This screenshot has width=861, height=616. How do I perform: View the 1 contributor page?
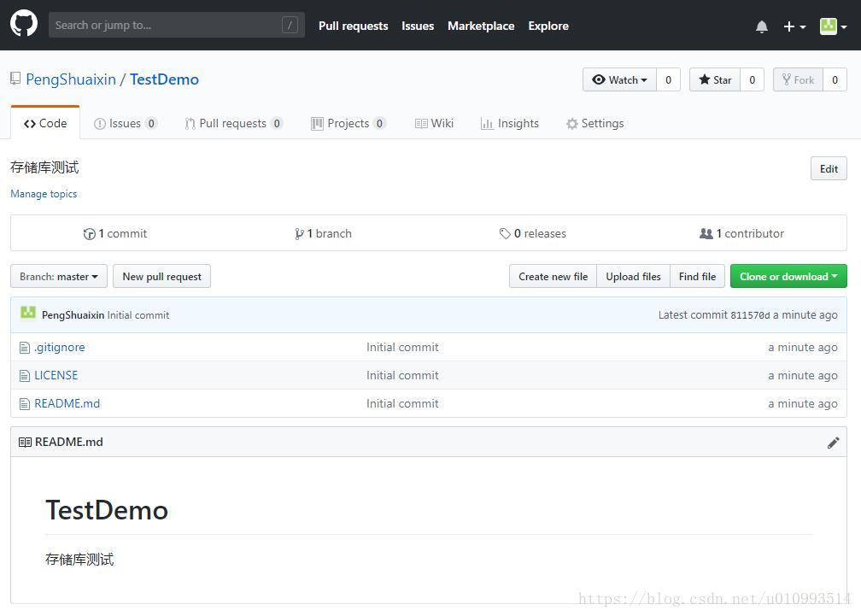[741, 233]
